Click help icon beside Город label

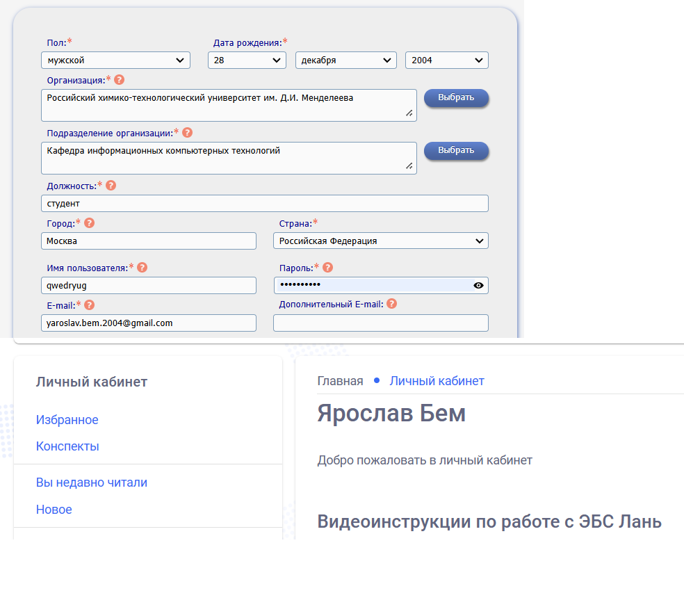click(90, 223)
